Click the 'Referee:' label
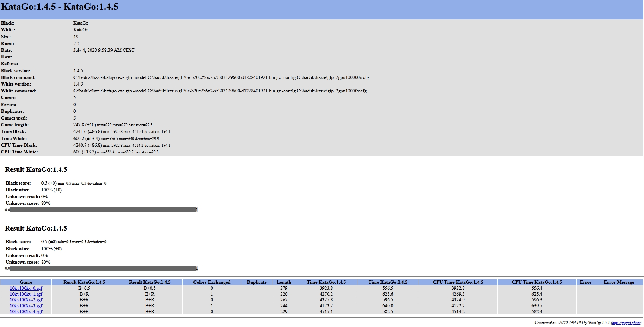This screenshot has width=644, height=327. coord(10,64)
